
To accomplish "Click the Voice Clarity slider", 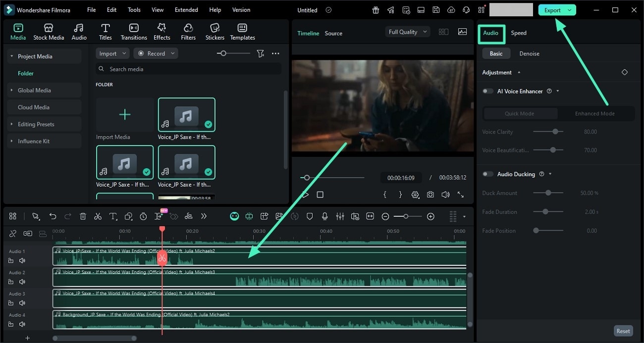I will pos(548,132).
